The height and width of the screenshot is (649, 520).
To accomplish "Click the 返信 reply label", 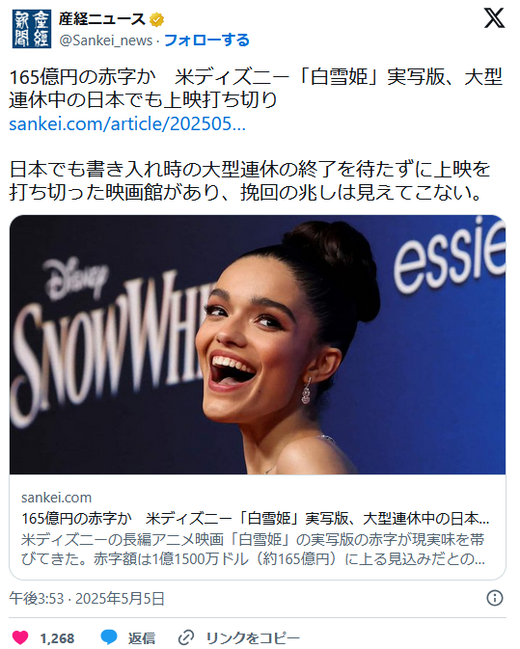I will click(x=142, y=638).
